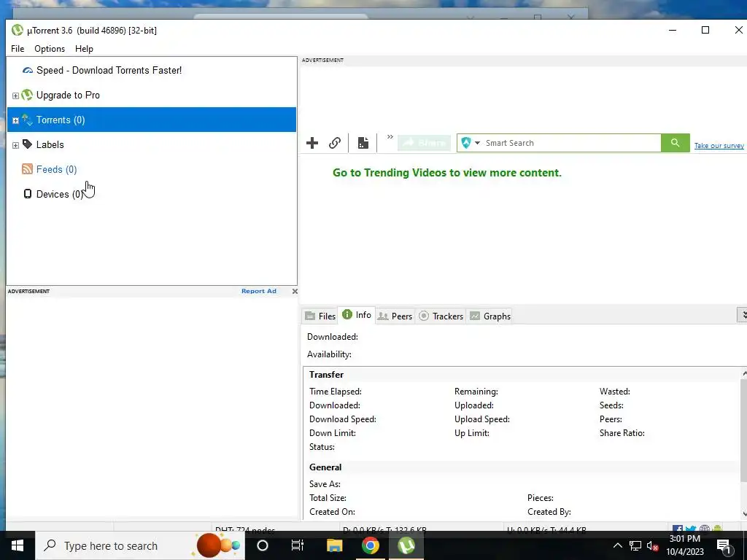Open File Explorer from taskbar

click(x=334, y=545)
